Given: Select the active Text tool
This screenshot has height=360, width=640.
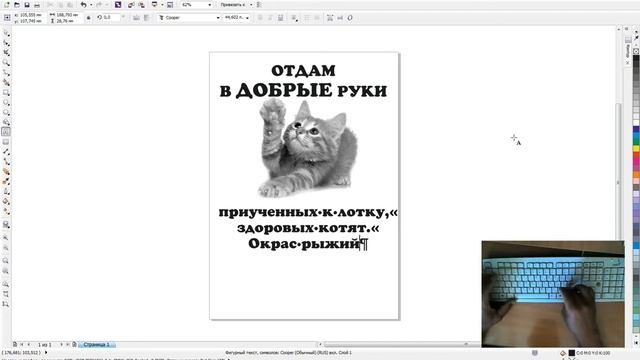Looking at the screenshot, I should [6, 132].
